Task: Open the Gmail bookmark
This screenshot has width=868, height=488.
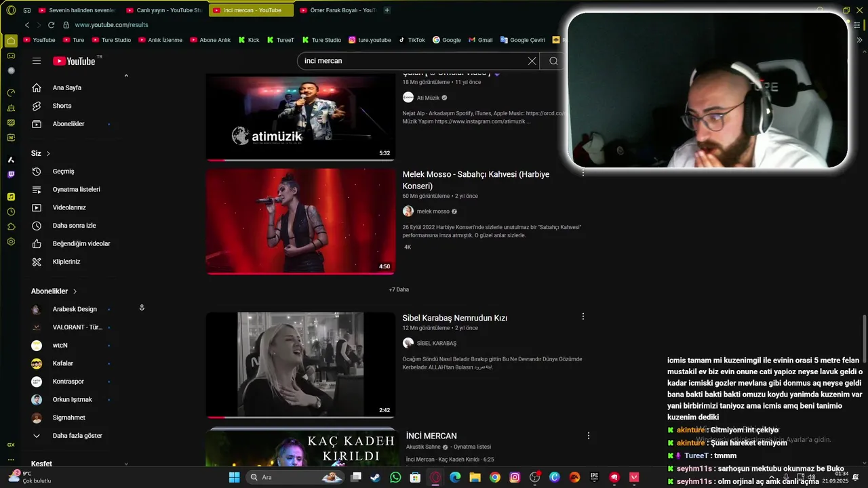Action: click(480, 40)
